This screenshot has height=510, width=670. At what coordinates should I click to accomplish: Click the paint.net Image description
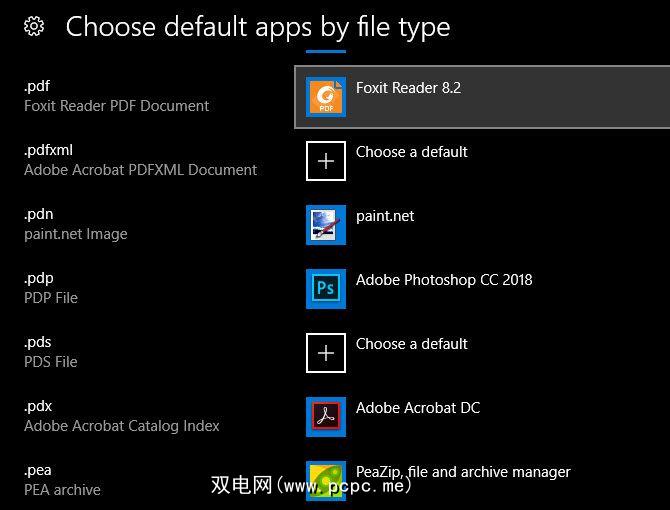point(76,234)
